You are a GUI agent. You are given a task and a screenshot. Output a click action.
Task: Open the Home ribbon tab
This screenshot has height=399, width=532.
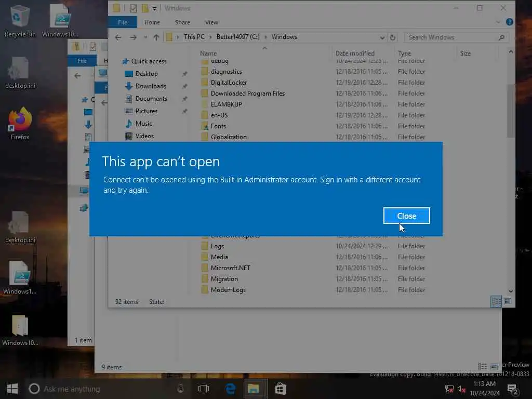pos(152,22)
